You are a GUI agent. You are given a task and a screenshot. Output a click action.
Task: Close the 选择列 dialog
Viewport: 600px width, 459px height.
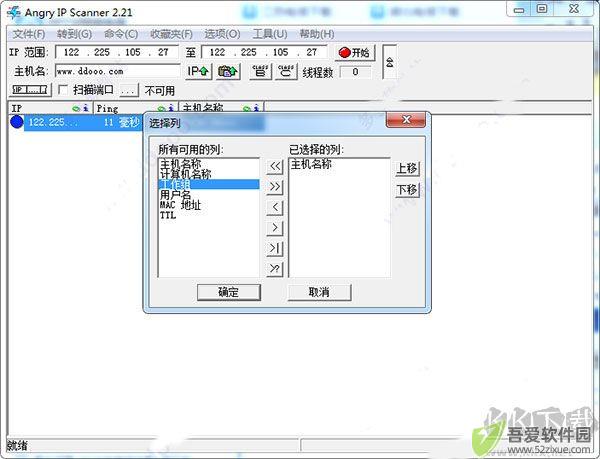click(406, 120)
